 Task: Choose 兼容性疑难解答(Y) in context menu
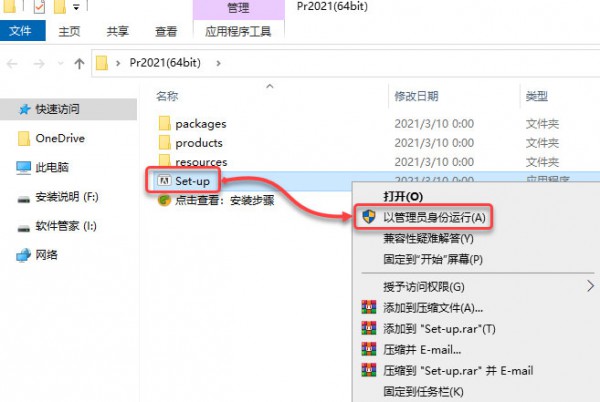[429, 238]
